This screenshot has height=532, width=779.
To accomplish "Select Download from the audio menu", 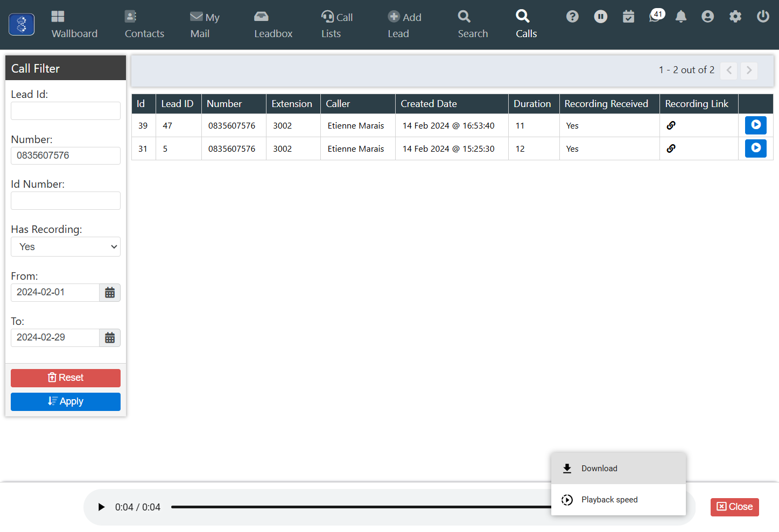I will (x=619, y=469).
